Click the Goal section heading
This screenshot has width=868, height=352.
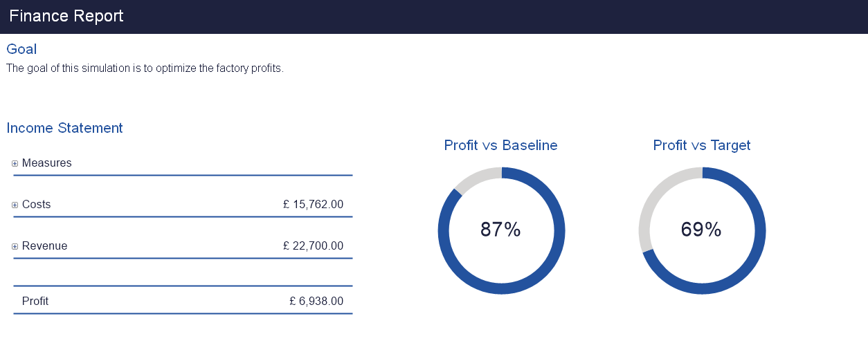tap(21, 49)
